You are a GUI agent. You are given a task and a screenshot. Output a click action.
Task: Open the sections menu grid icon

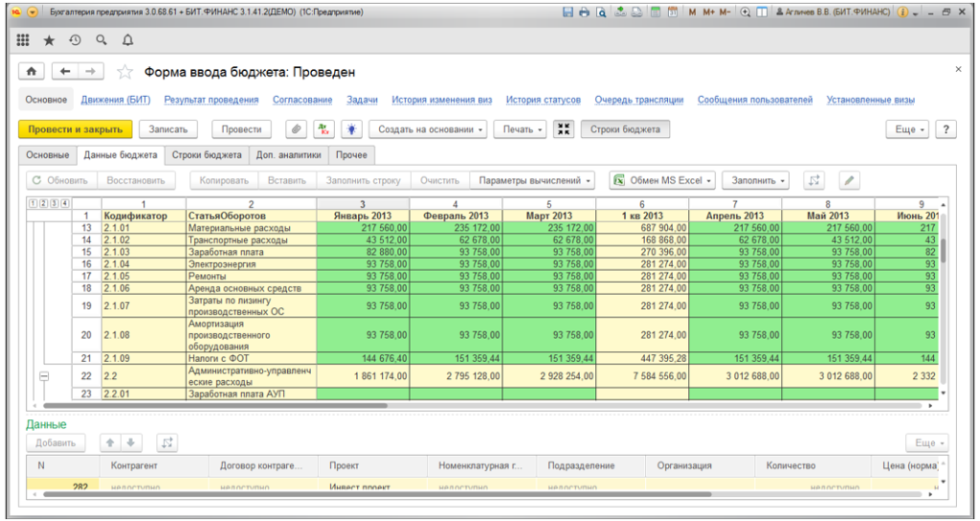[x=23, y=41]
